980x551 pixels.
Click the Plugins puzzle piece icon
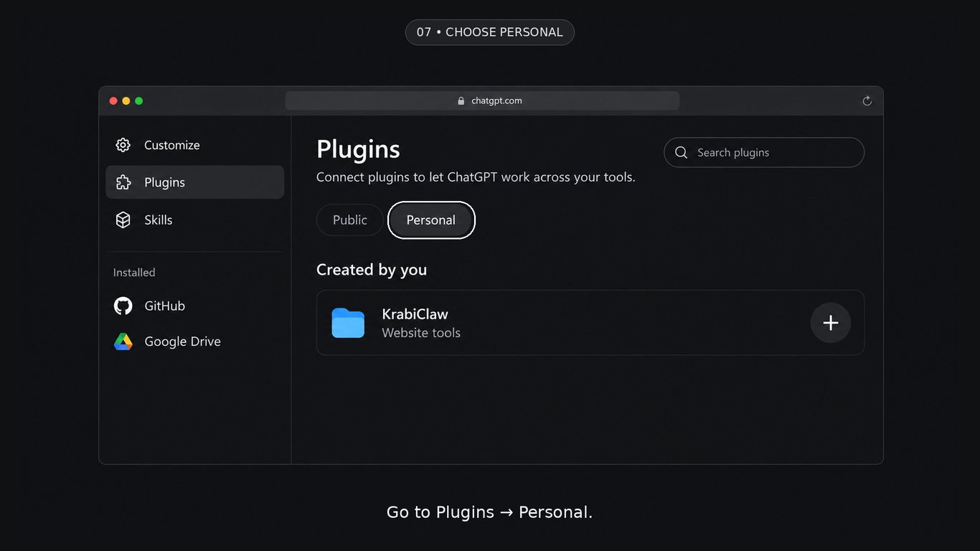point(123,182)
